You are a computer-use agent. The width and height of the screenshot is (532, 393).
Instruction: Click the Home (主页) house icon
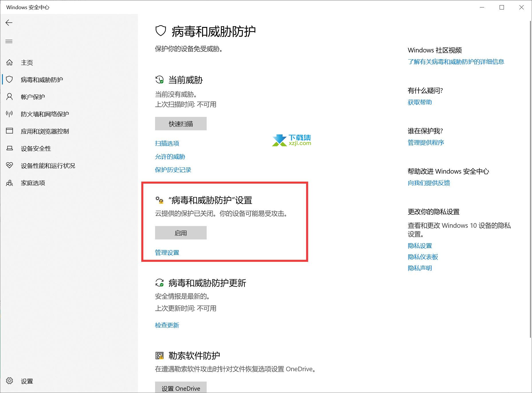click(x=9, y=62)
